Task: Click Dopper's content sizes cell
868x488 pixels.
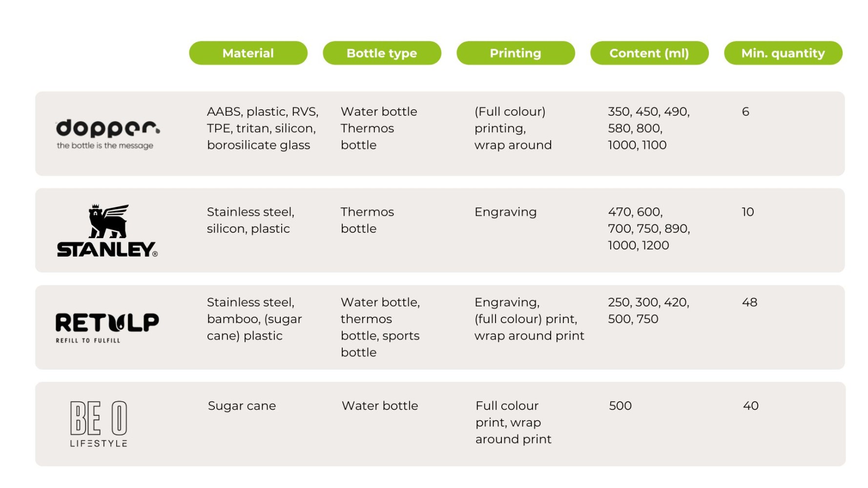Action: coord(648,128)
